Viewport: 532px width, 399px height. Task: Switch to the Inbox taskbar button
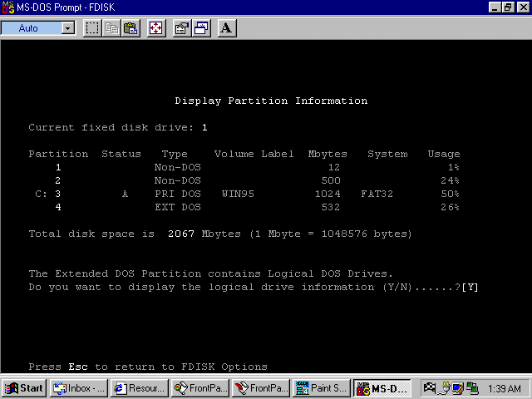pyautogui.click(x=78, y=388)
